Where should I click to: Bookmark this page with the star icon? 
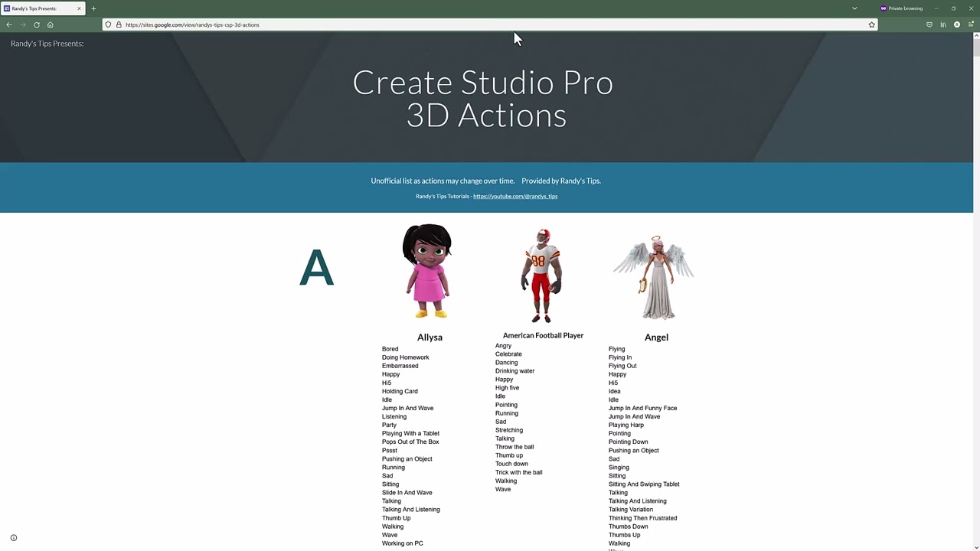[871, 24]
